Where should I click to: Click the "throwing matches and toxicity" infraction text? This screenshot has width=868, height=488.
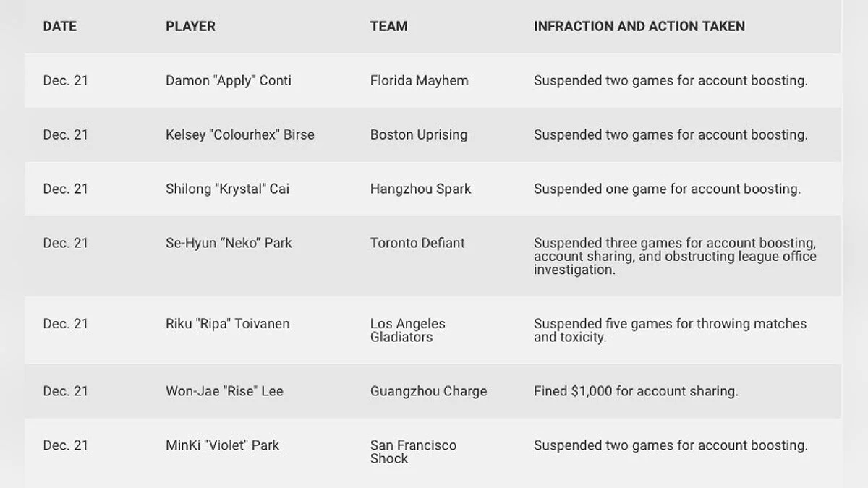pos(670,330)
